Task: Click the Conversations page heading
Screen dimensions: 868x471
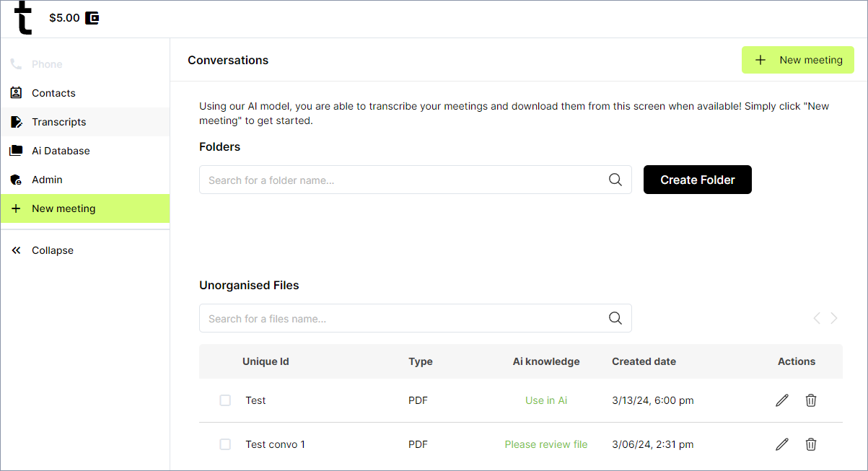Action: coord(228,60)
